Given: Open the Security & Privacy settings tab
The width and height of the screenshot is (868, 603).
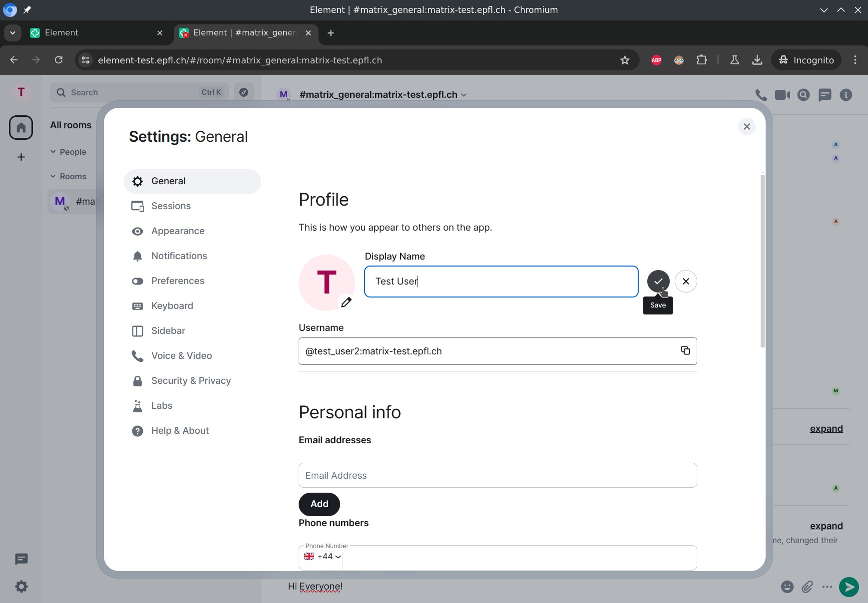Looking at the screenshot, I should pyautogui.click(x=191, y=381).
